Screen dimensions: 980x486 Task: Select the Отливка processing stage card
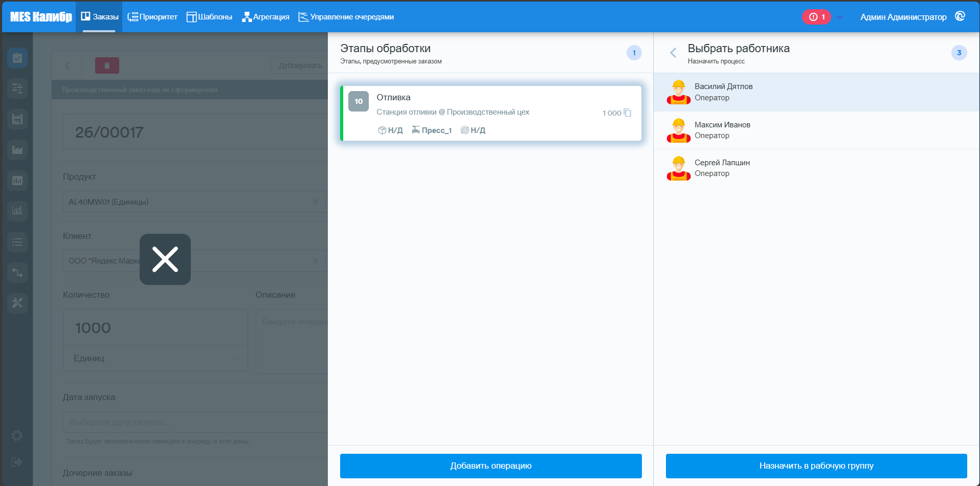click(491, 113)
